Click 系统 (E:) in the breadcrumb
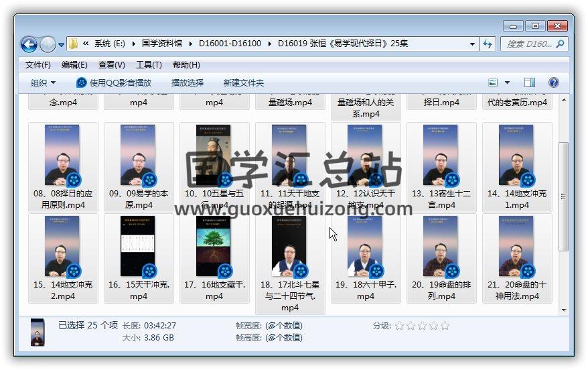The width and height of the screenshot is (588, 370). point(110,44)
